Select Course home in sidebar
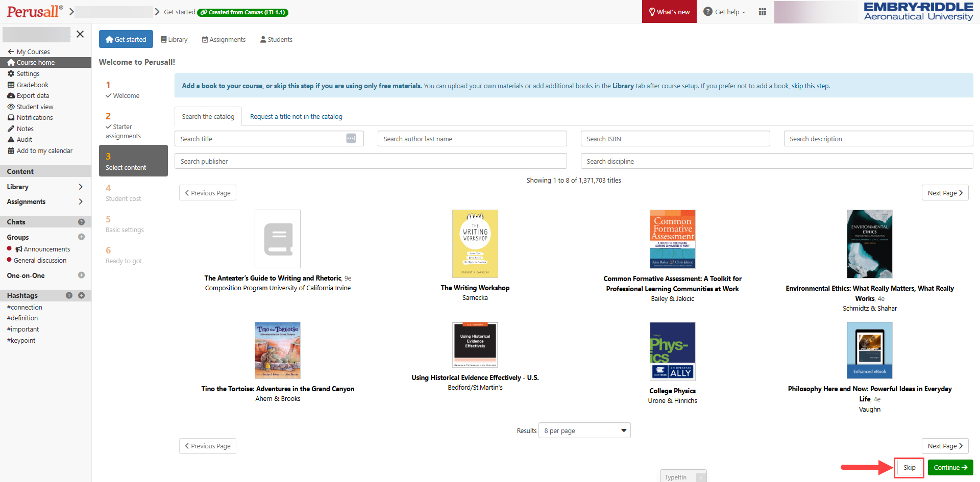 point(45,62)
